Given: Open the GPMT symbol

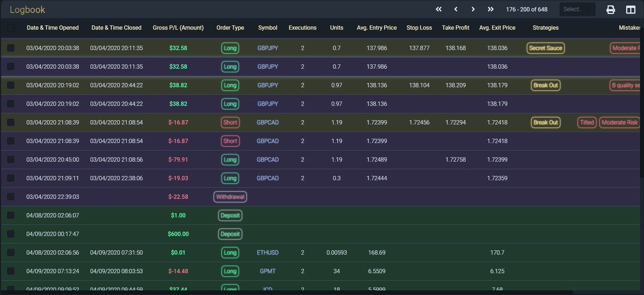Looking at the screenshot, I should point(268,271).
